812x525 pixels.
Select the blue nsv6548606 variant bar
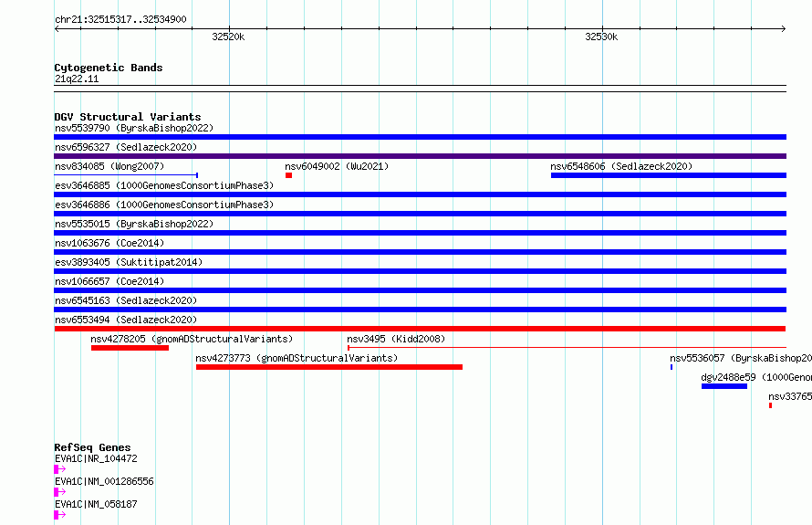point(669,175)
